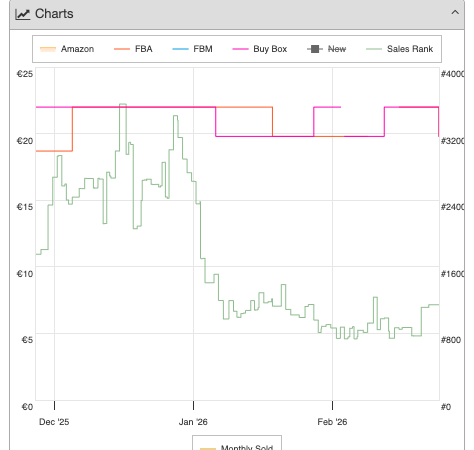Toggle the Monthly Sold legend entry
Image resolution: width=474 pixels, height=450 pixels.
(x=237, y=447)
